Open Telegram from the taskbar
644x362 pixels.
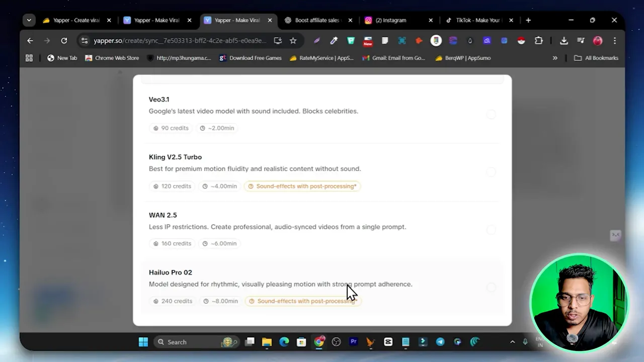pyautogui.click(x=440, y=342)
